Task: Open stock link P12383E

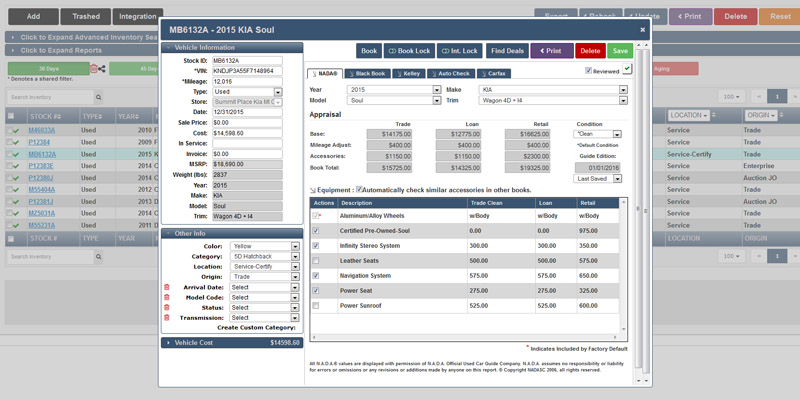Action: 41,166
